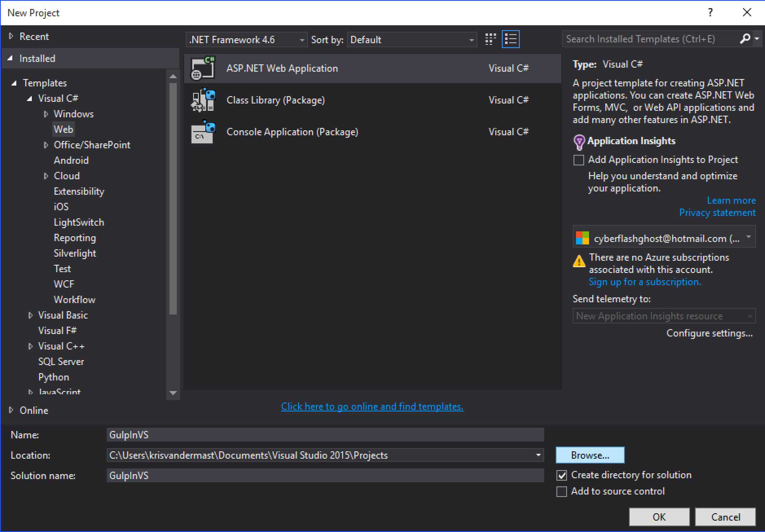
Task: Switch templates to small icons view
Action: point(490,39)
